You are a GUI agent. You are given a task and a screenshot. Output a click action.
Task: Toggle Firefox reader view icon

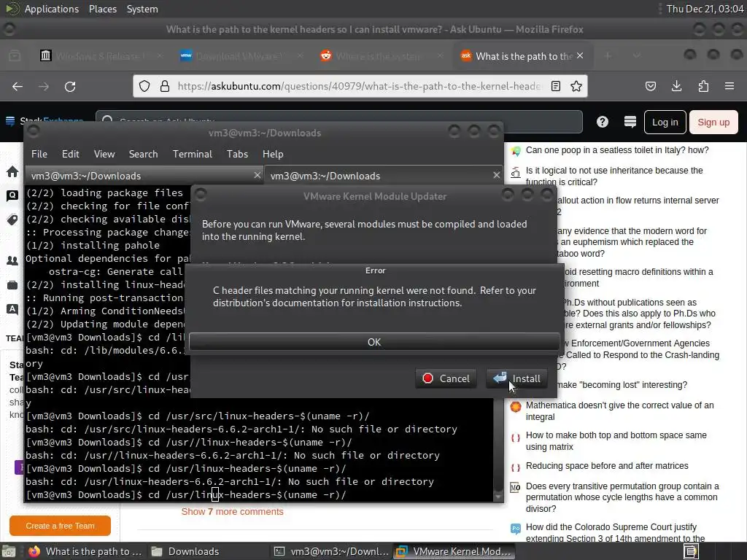(555, 86)
